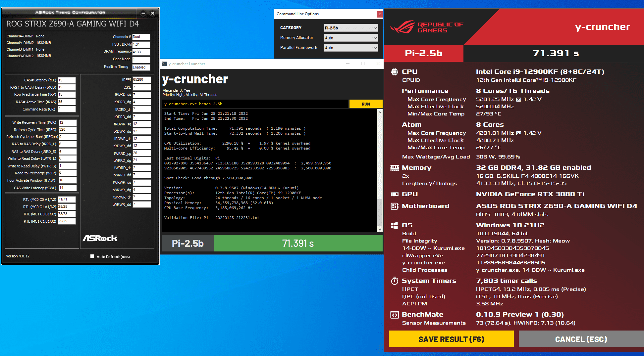Click the red Pi-2.5b header in BenchMate
The width and height of the screenshot is (644, 356).
point(423,53)
